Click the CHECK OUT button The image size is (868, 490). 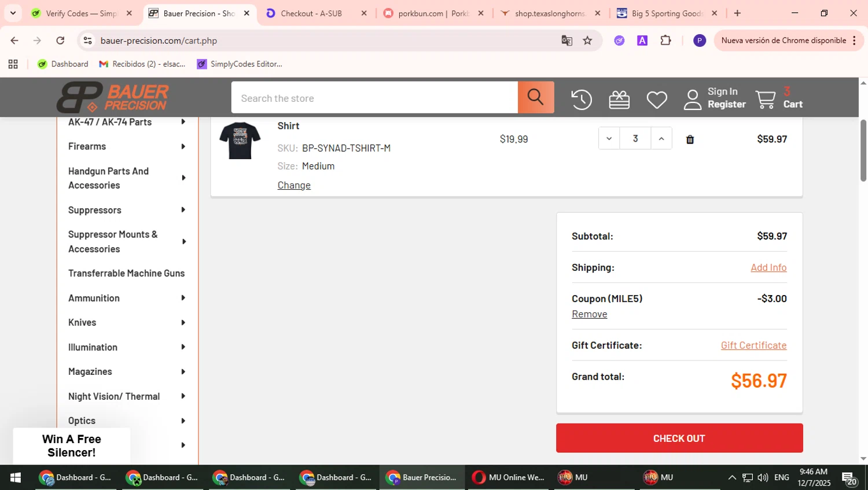pos(679,438)
